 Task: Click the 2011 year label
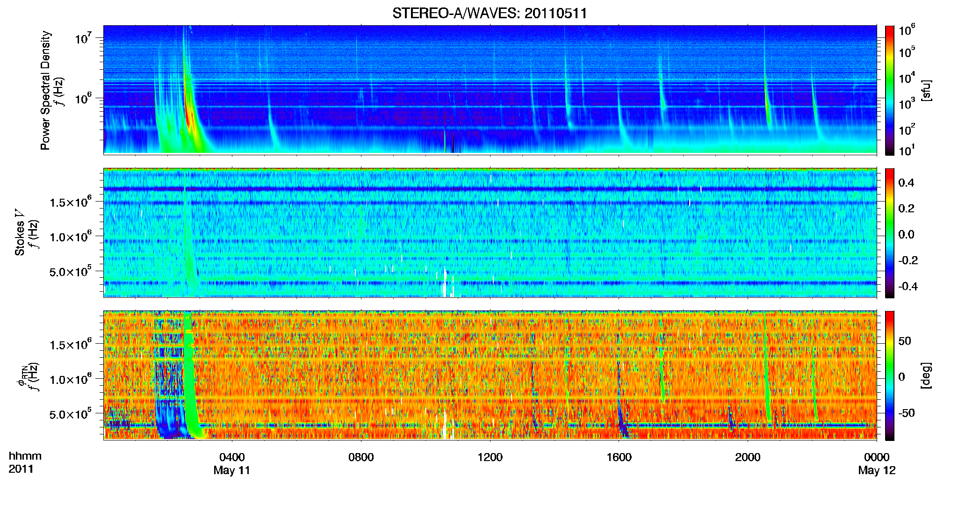click(x=21, y=469)
